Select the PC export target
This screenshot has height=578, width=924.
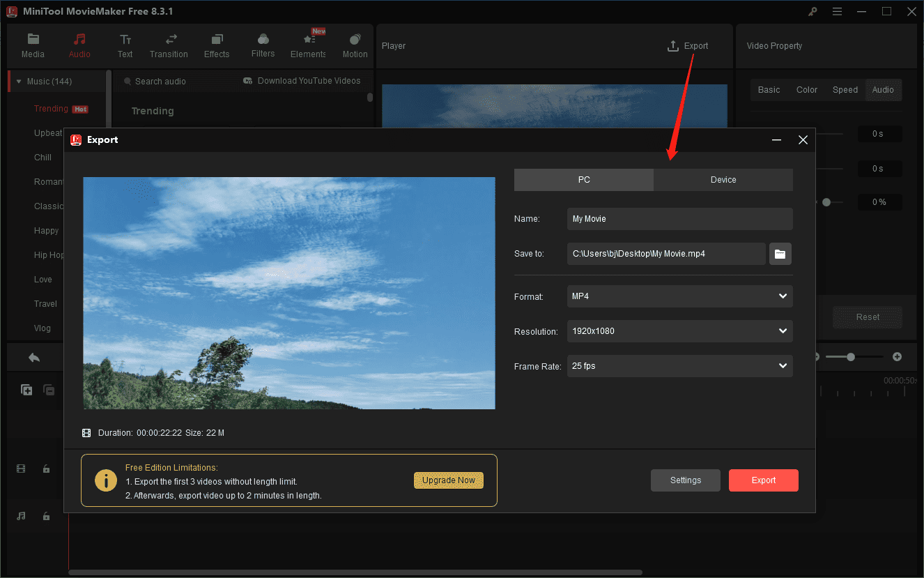coord(583,179)
